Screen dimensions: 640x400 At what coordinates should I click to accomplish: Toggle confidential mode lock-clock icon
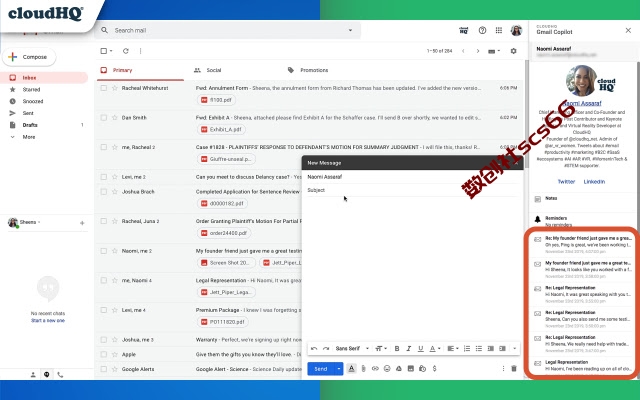coord(422,369)
